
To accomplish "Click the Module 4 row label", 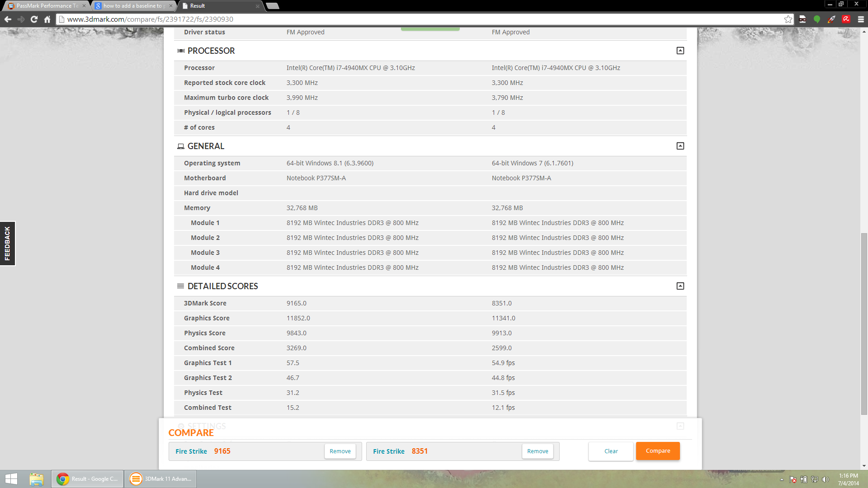I will (x=205, y=267).
